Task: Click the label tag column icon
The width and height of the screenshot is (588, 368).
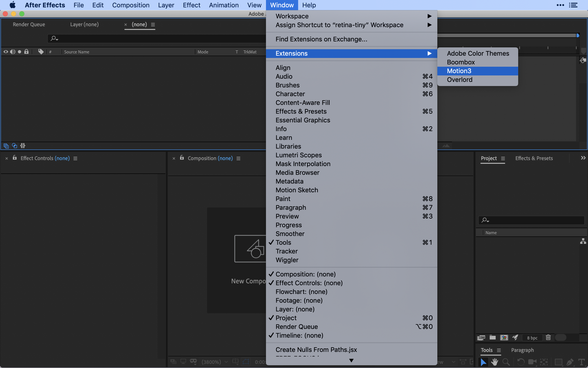Action: (41, 52)
